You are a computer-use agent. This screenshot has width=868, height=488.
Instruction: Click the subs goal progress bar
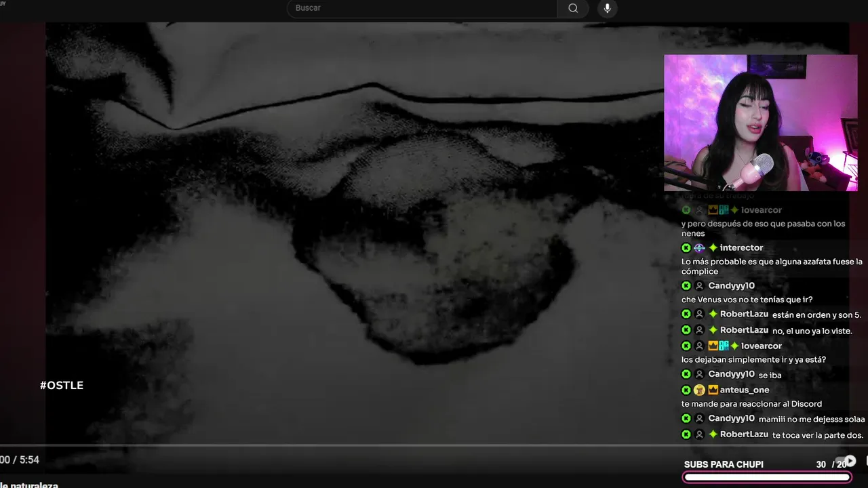(x=766, y=477)
